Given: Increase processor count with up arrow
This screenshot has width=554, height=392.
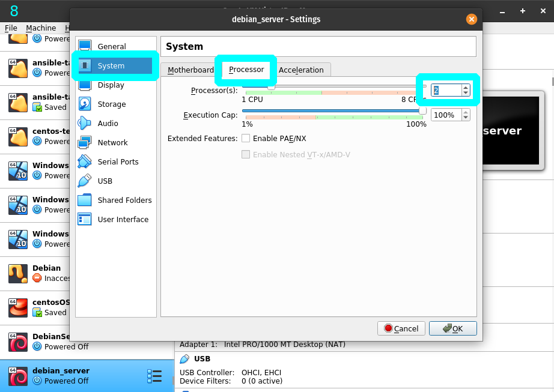Looking at the screenshot, I should (466, 88).
